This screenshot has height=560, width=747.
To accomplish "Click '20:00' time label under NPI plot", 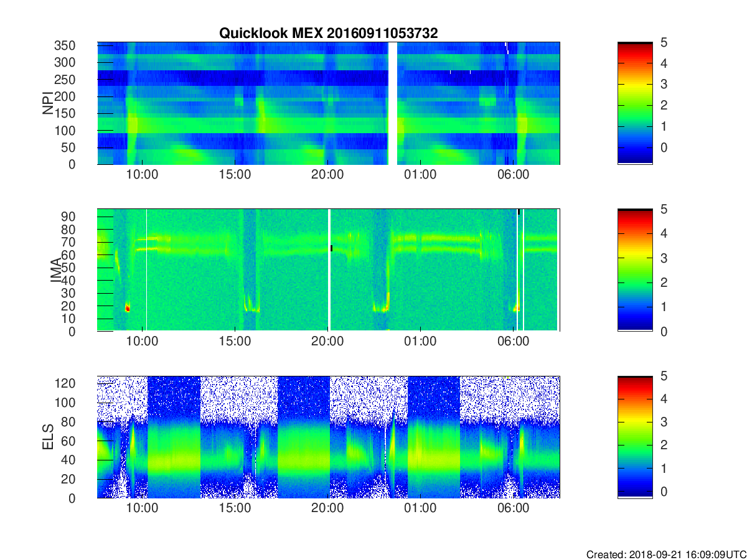I will click(328, 175).
